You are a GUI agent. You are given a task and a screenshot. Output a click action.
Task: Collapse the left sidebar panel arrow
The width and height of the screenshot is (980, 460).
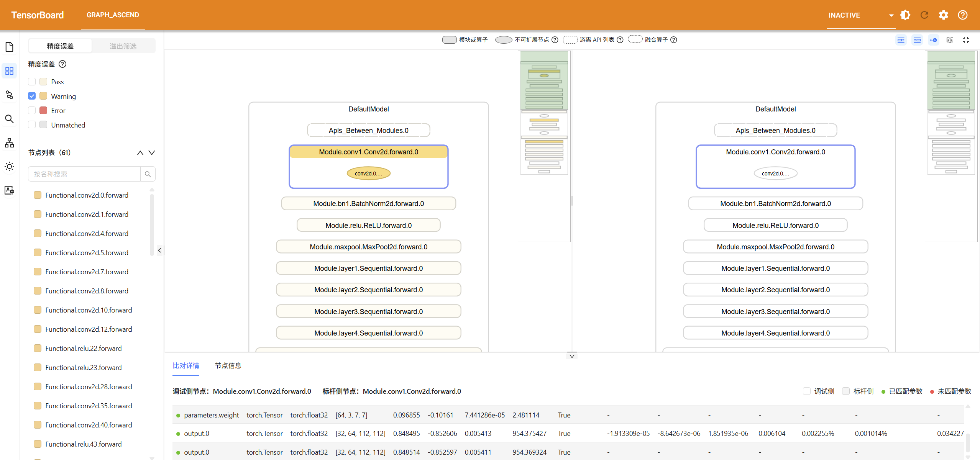pyautogui.click(x=159, y=250)
